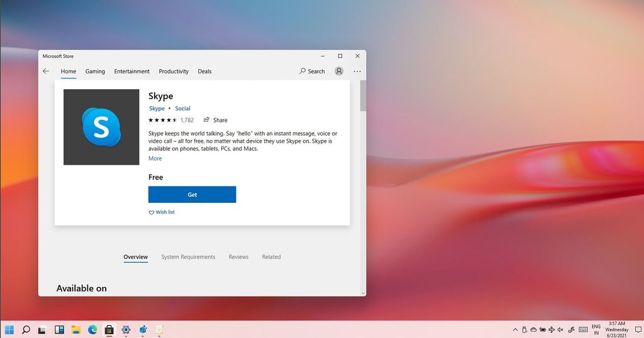
Task: Click the back arrow in Microsoft Store
Action: [46, 72]
